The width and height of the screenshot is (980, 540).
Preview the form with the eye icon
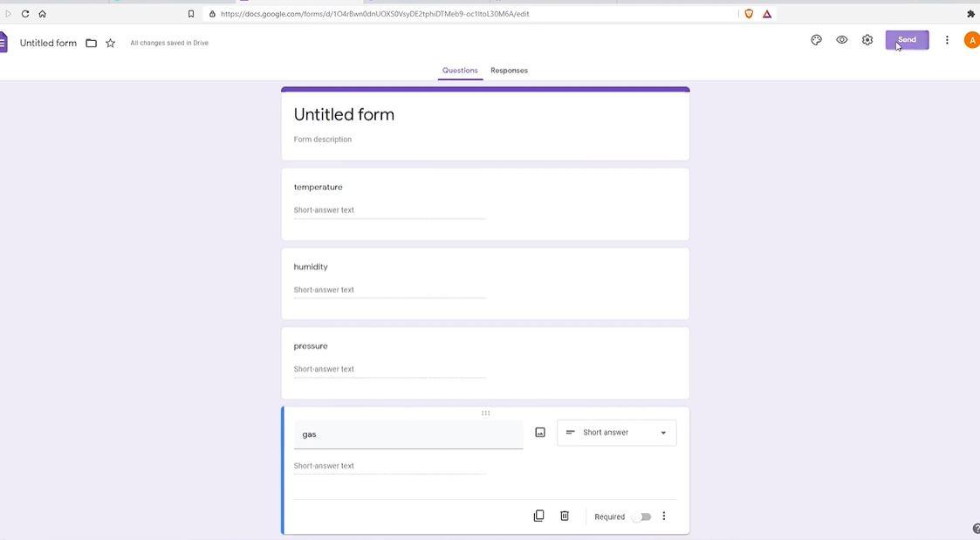click(x=842, y=40)
